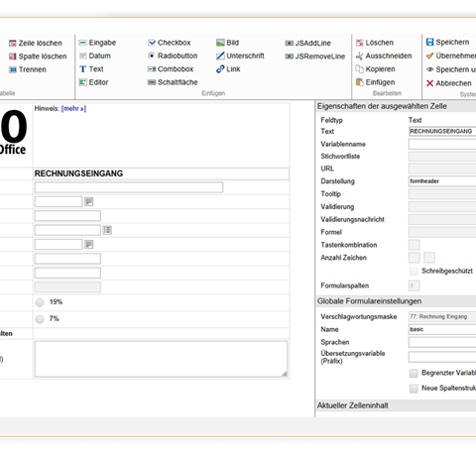This screenshot has width=476, height=456.
Task: Click Ausschneiden scissors icon
Action: coord(360,57)
